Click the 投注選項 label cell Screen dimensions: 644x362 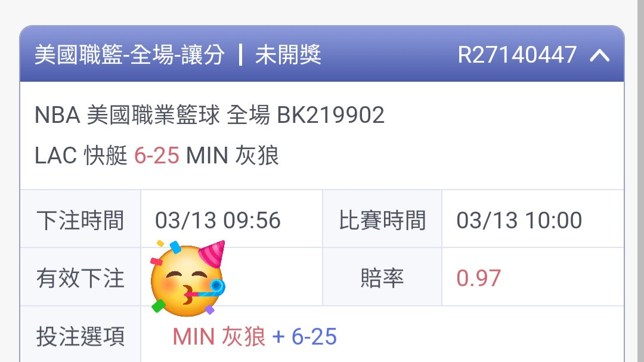80,335
